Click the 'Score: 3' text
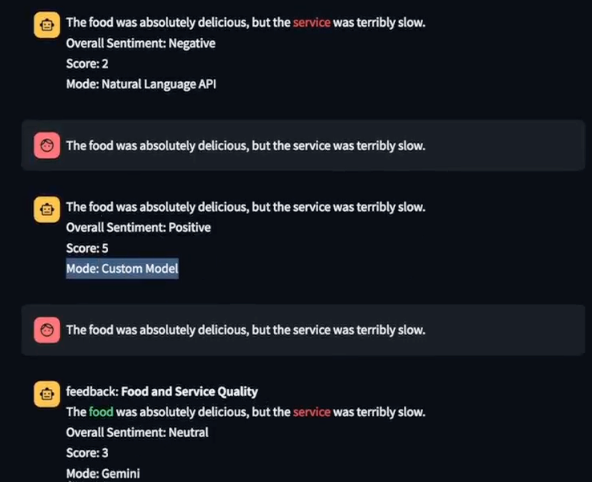 coord(87,453)
